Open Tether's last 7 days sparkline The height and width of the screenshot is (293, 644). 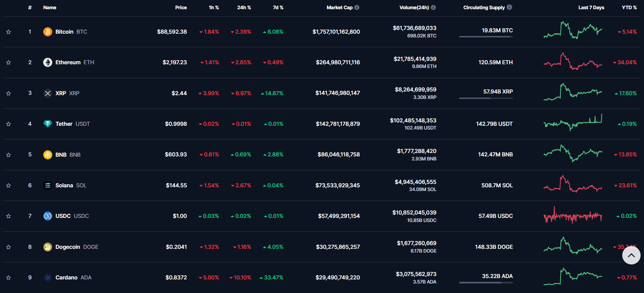pos(573,123)
